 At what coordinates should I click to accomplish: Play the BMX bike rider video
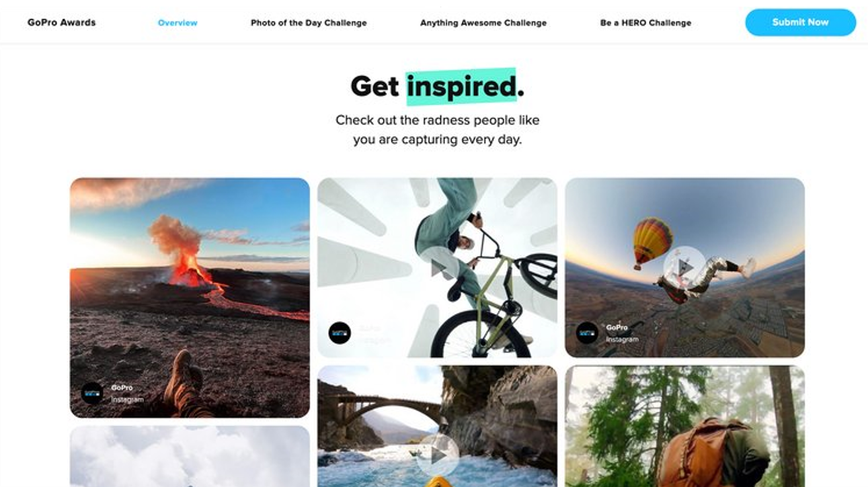(437, 267)
